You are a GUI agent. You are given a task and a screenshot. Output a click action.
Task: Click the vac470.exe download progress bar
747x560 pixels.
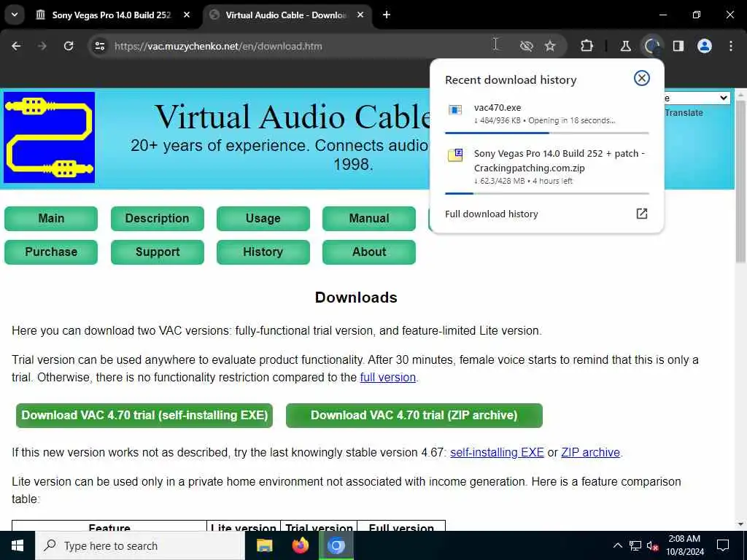[547, 133]
